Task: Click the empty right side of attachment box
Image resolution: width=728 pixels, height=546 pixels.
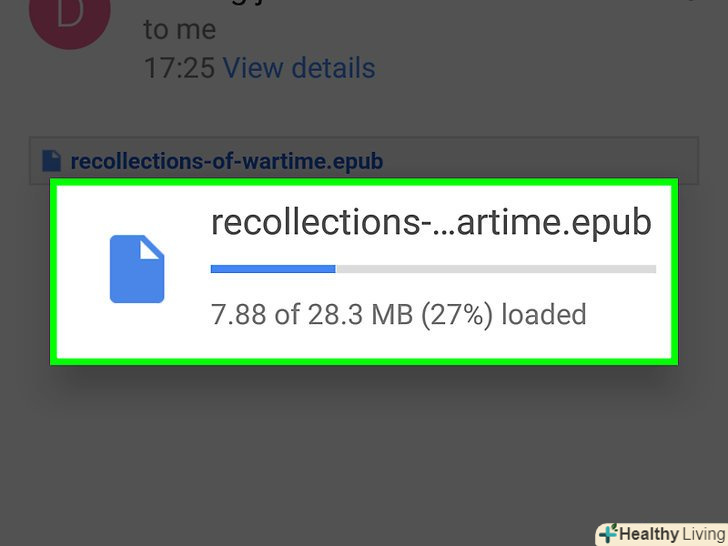Action: (x=539, y=161)
